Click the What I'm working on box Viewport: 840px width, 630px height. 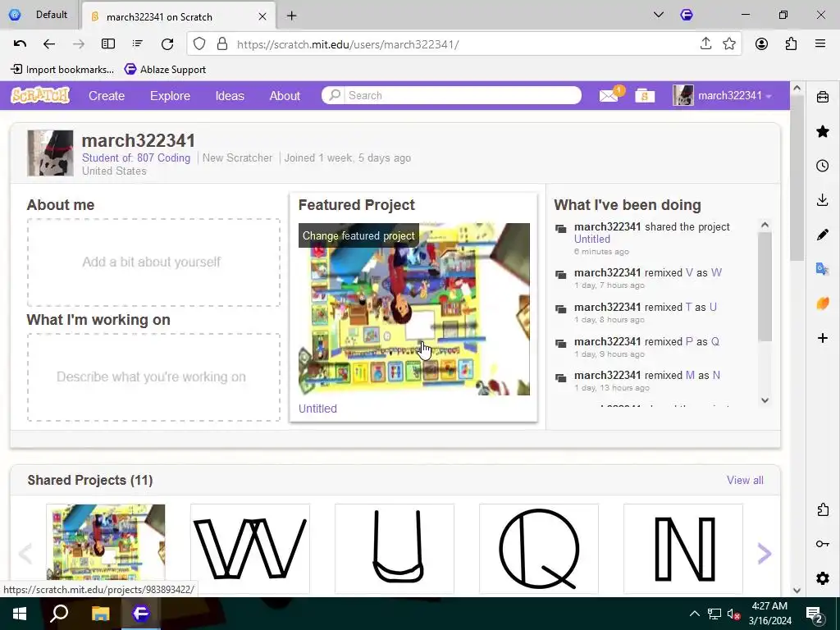pyautogui.click(x=153, y=377)
